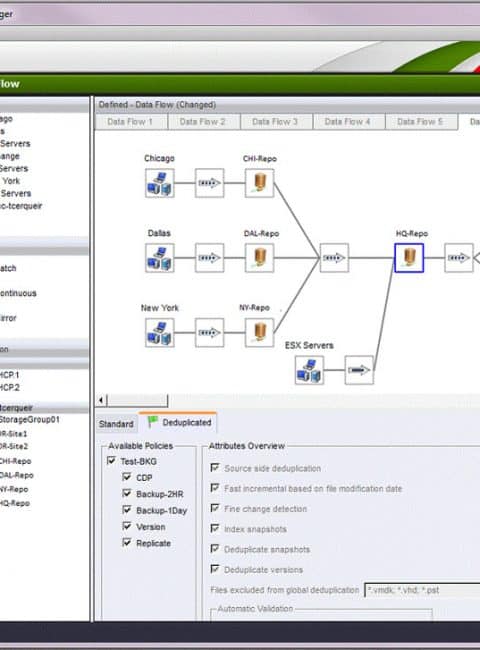Toggle Fine change detection checkbox

coord(215,508)
